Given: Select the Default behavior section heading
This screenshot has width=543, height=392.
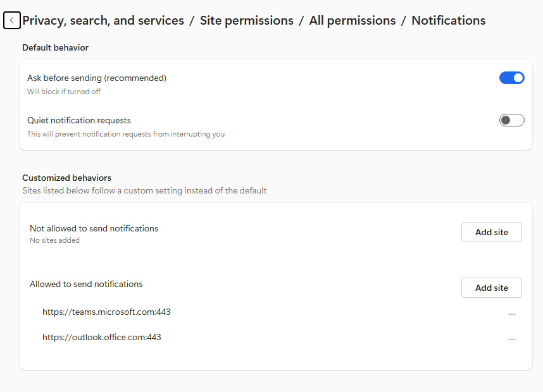Looking at the screenshot, I should (x=55, y=47).
